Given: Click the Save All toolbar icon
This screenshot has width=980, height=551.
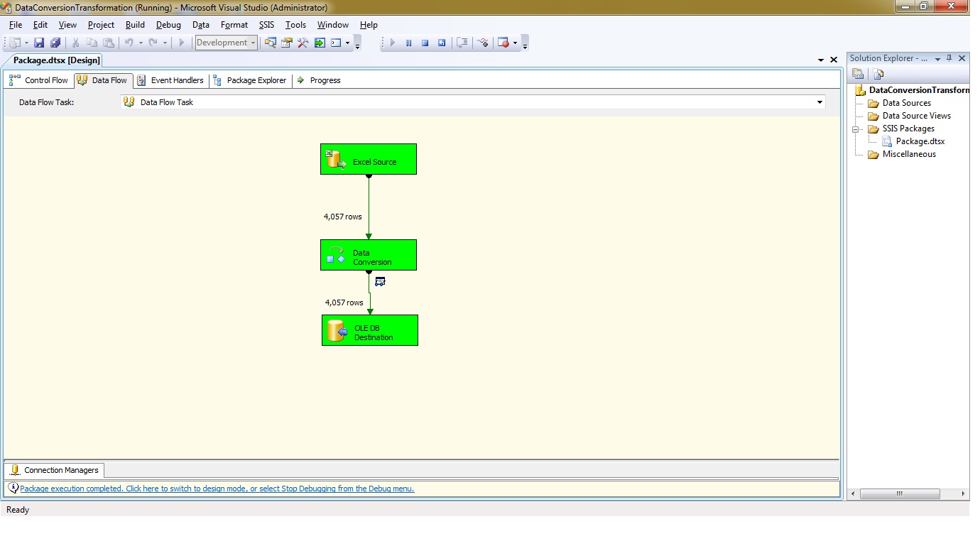Looking at the screenshot, I should click(x=55, y=43).
